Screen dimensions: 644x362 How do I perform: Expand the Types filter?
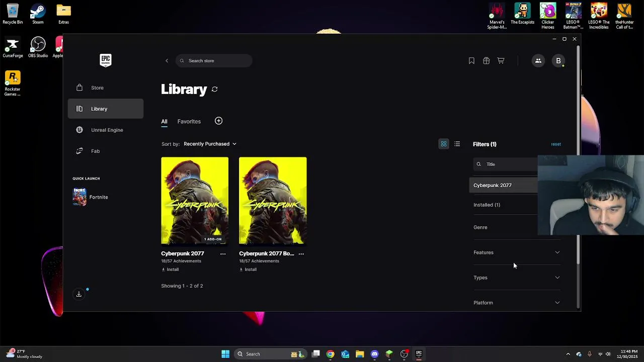[x=517, y=278]
